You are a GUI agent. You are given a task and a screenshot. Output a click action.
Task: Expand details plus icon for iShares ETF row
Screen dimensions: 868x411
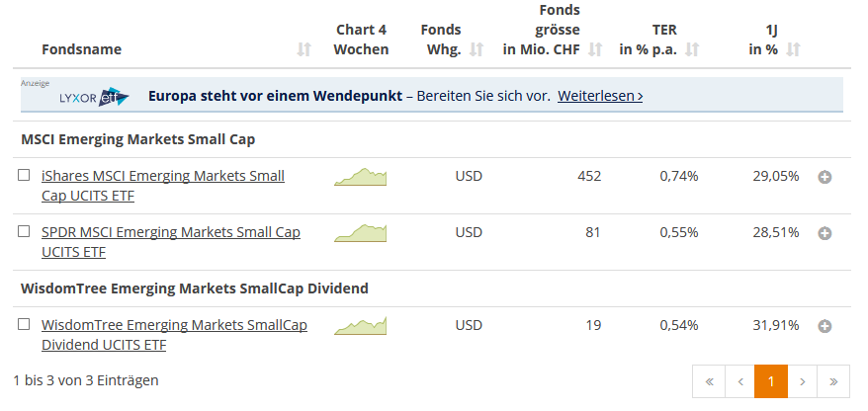[x=825, y=177]
